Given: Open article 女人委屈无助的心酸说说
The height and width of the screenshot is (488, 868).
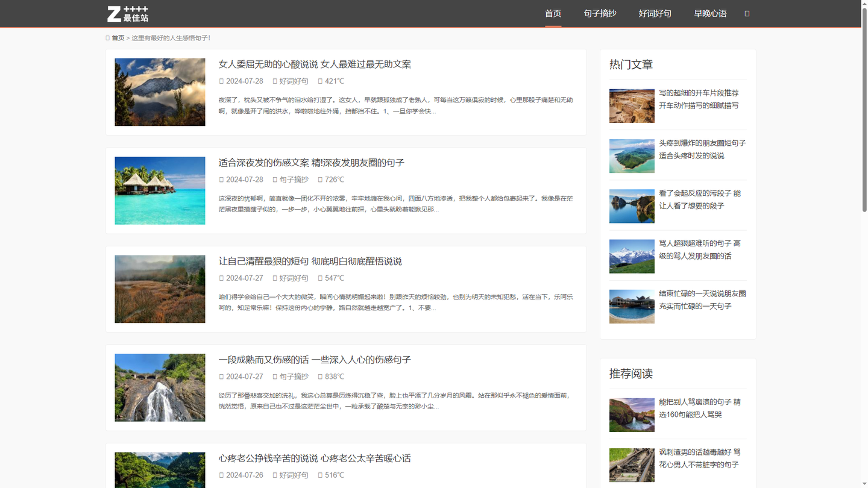Looking at the screenshot, I should point(315,64).
